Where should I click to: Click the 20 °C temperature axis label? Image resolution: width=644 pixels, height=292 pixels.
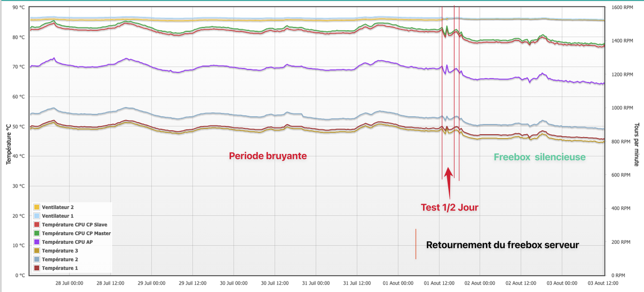point(19,216)
